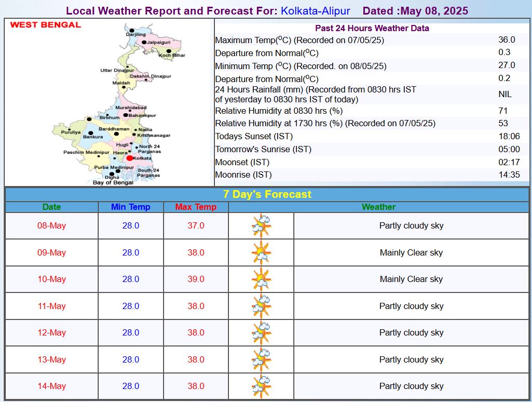
Task: Select the Date column header
Action: tap(51, 207)
